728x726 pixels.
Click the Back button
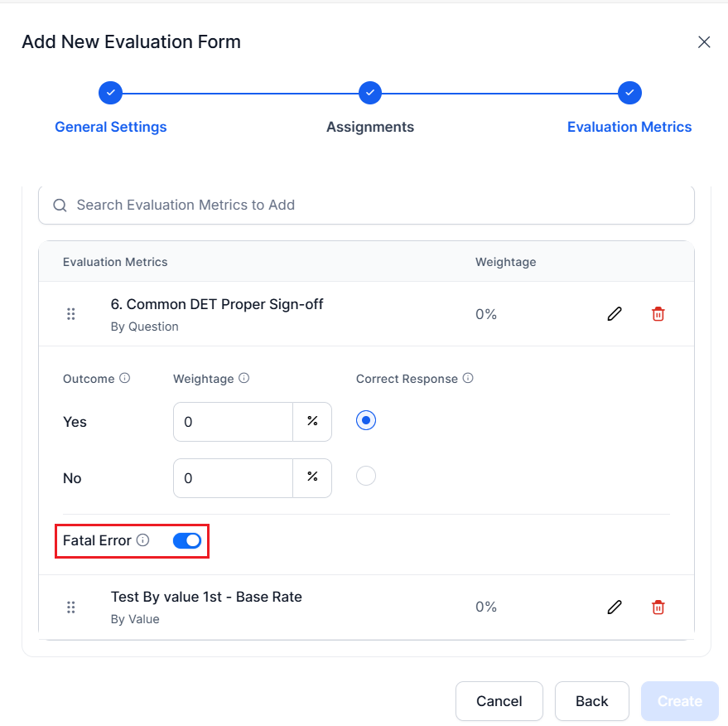[x=592, y=701]
